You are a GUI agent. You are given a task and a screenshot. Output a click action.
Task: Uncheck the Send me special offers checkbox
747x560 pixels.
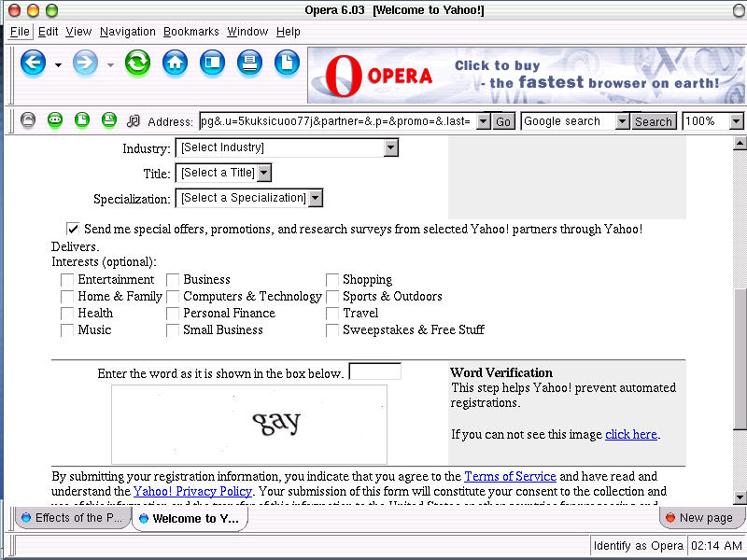73,229
